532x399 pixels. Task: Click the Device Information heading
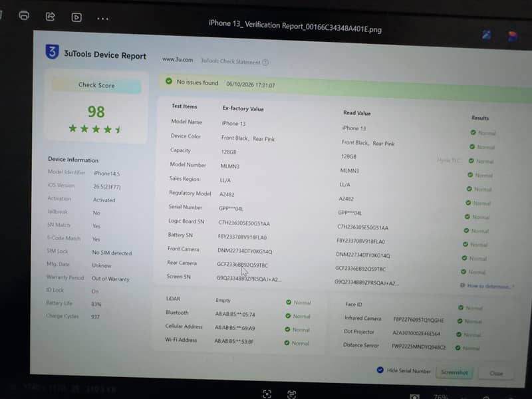(73, 160)
